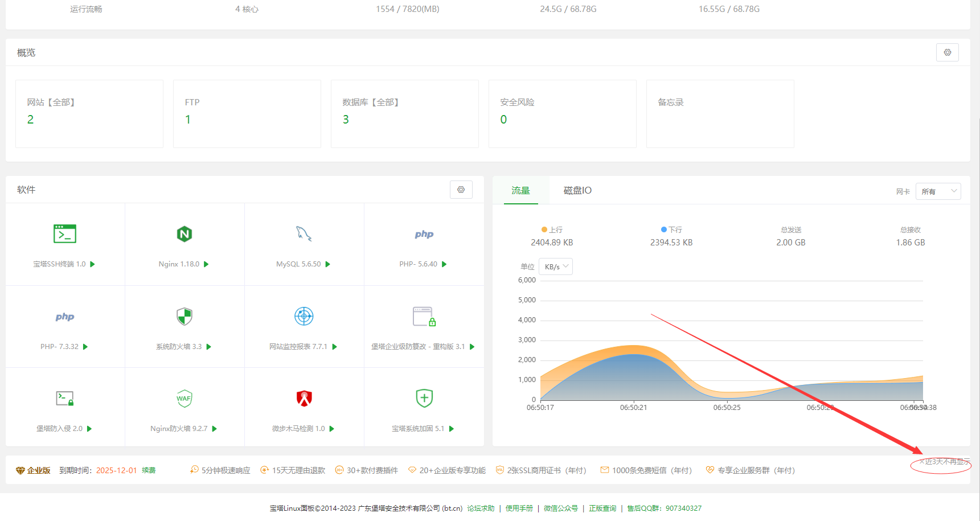Click the Nginx防火墙 WAF icon
This screenshot has width=980, height=521.
coord(184,398)
